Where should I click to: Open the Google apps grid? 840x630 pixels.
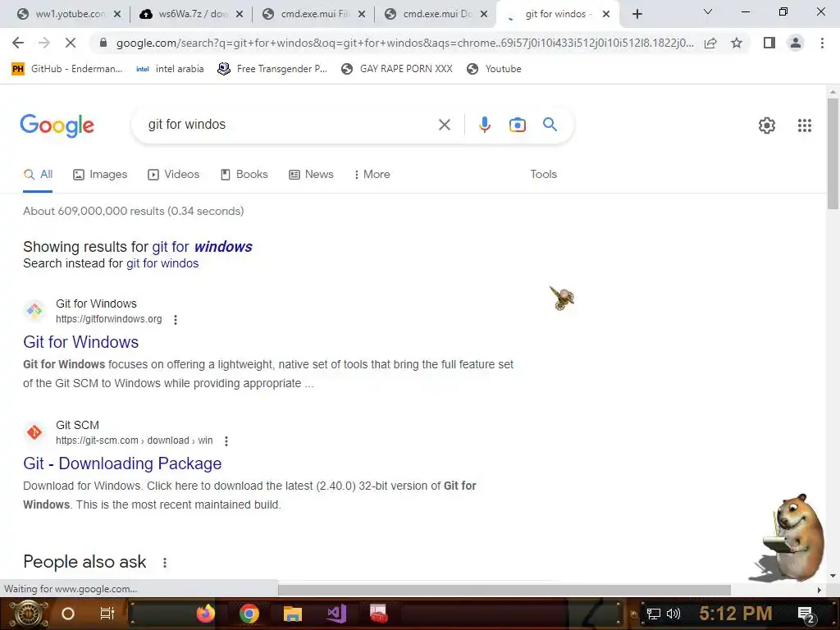tap(804, 126)
